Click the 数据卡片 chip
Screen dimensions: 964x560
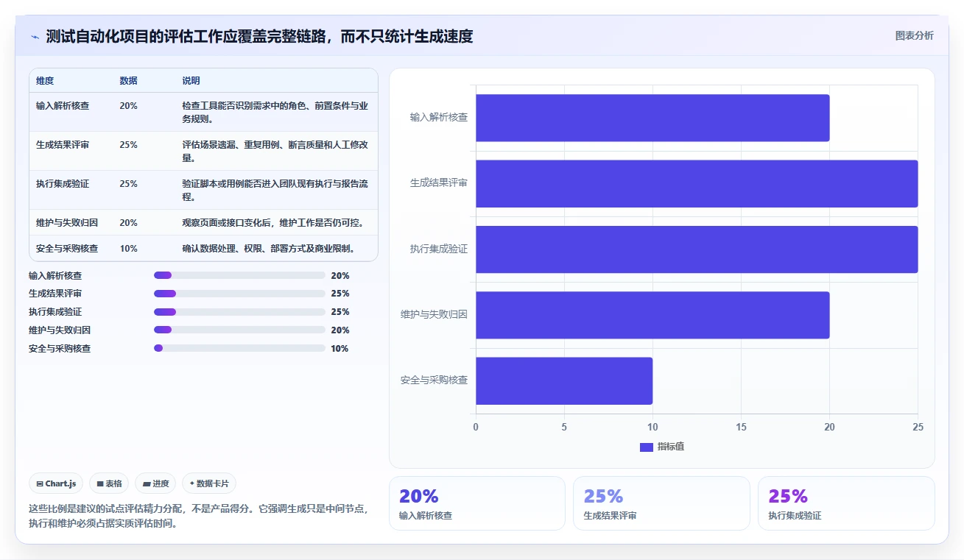pos(209,483)
